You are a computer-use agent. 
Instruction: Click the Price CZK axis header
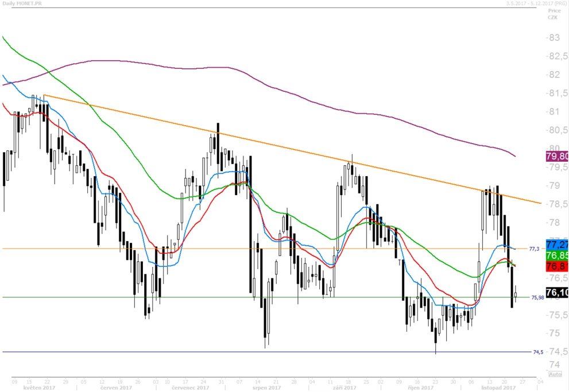pos(553,14)
